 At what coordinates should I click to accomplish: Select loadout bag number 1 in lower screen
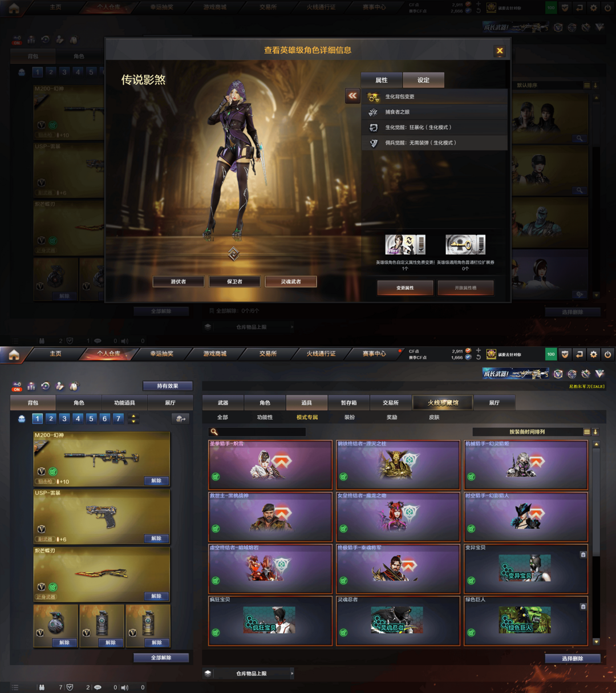(37, 419)
